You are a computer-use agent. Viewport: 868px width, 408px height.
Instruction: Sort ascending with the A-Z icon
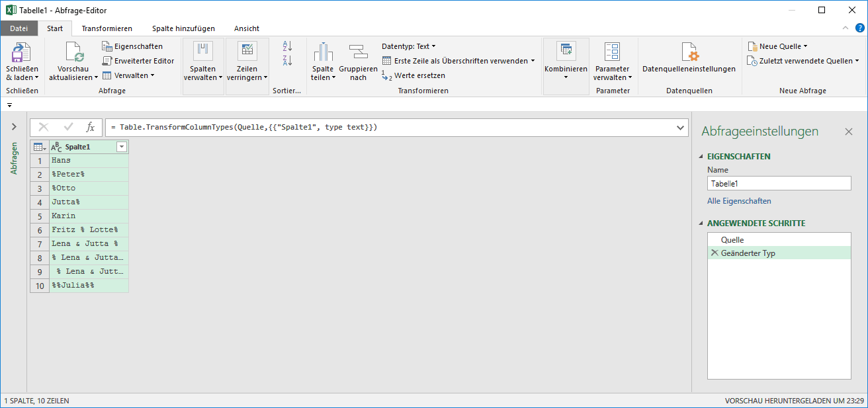287,46
